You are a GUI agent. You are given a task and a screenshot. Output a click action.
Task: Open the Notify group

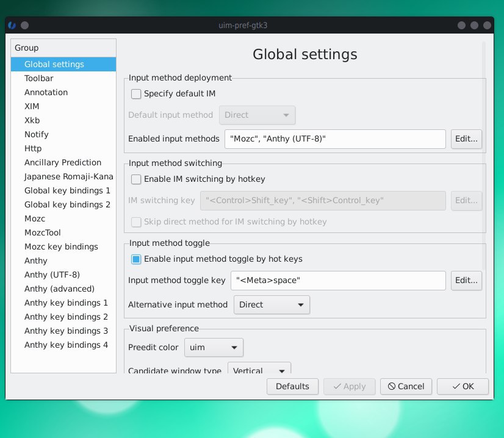click(63, 134)
